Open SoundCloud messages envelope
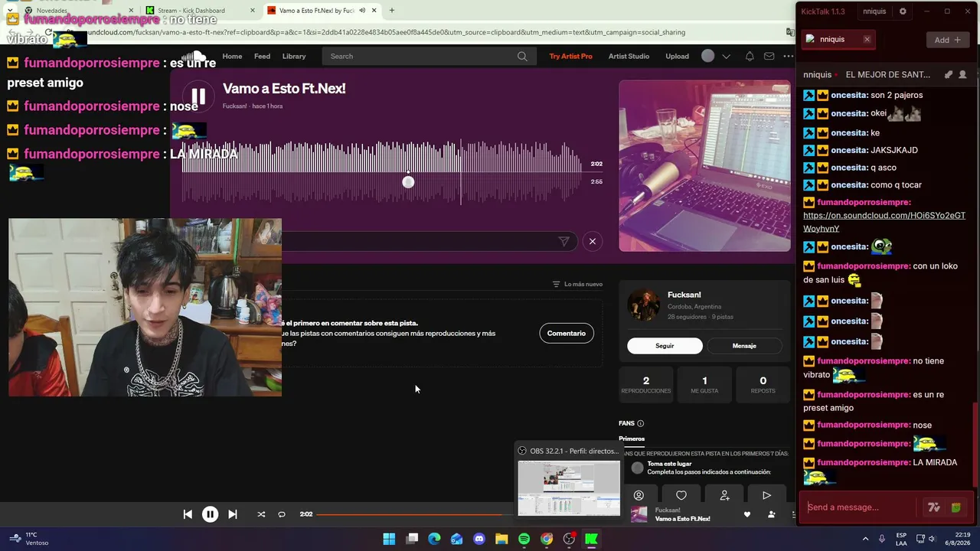The height and width of the screenshot is (551, 980). pyautogui.click(x=769, y=56)
